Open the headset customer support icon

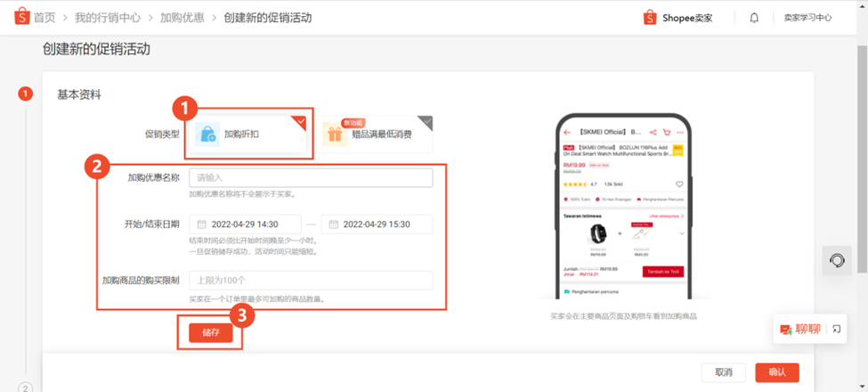tap(837, 260)
